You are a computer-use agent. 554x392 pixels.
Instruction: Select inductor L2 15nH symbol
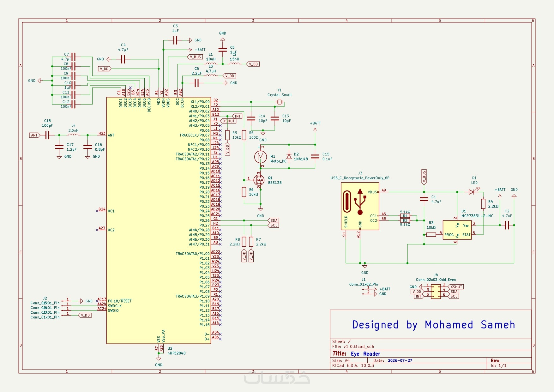coord(234,63)
